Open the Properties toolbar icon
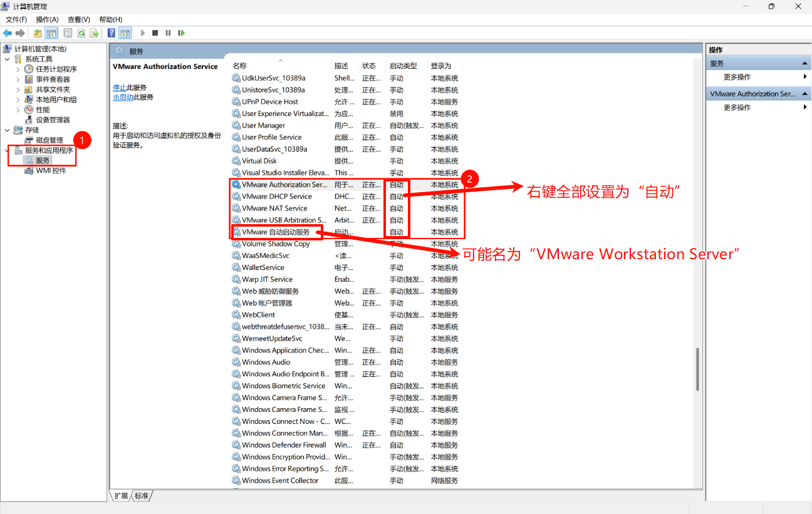The height and width of the screenshot is (514, 812). 68,33
